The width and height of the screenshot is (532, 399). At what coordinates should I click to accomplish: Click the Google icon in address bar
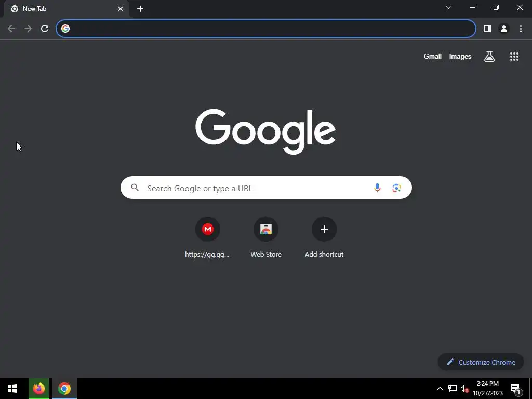[65, 29]
